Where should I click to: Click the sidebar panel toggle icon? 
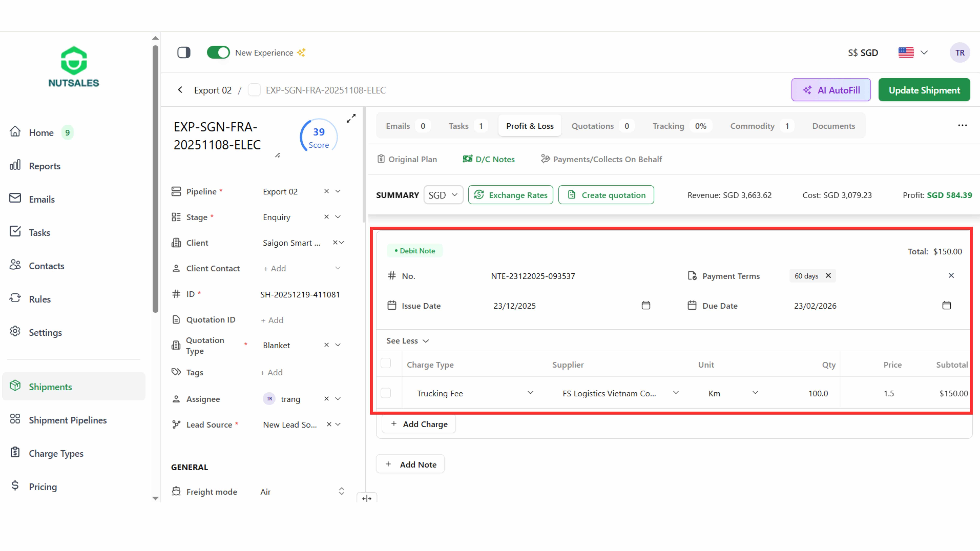coord(184,52)
